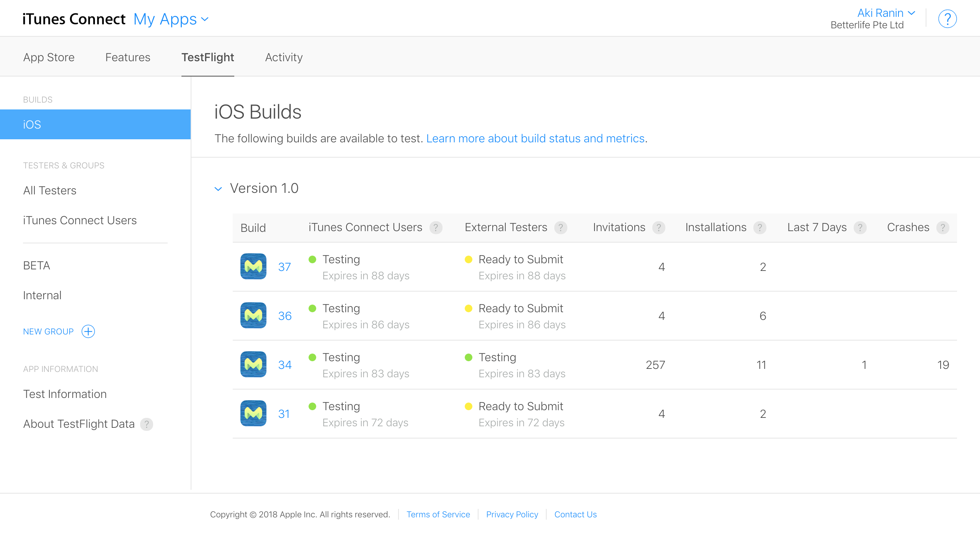Click the Crashes column header
Image resolution: width=980 pixels, height=538 pixels.
[x=908, y=227]
